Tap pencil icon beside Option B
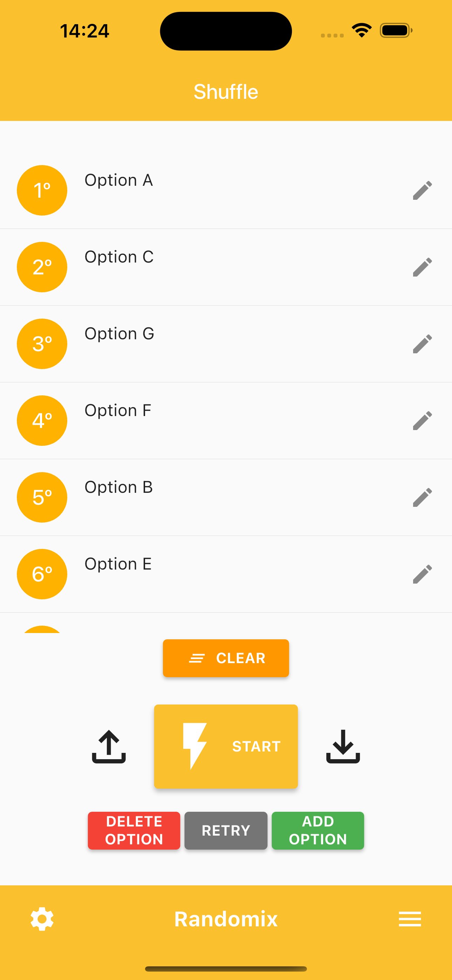This screenshot has width=452, height=980. (422, 497)
